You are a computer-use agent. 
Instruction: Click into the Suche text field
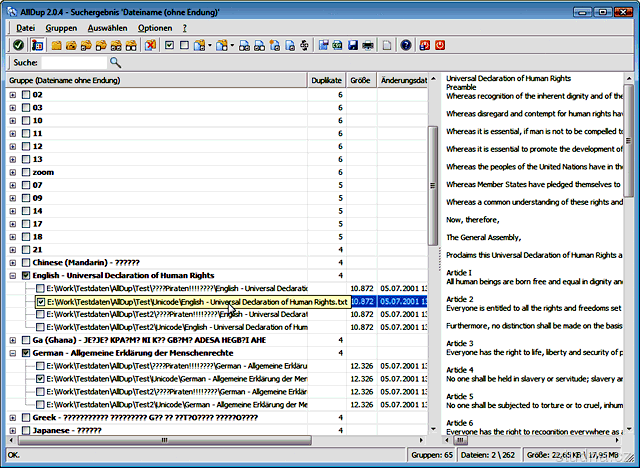(x=72, y=62)
